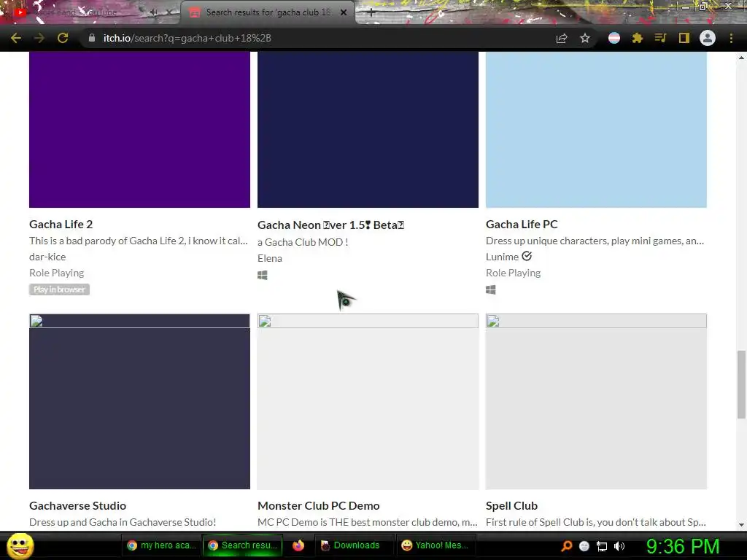
Task: Click the Lunime verified checkmark icon
Action: pos(527,256)
